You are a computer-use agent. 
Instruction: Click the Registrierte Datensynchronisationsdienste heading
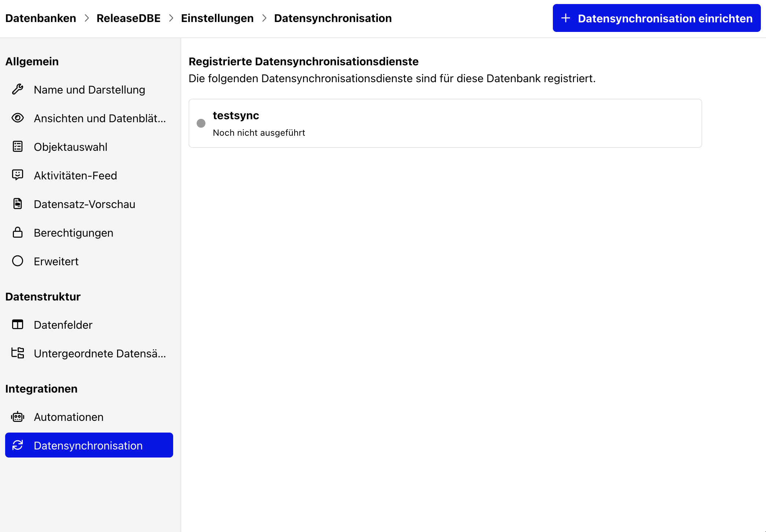coord(303,61)
